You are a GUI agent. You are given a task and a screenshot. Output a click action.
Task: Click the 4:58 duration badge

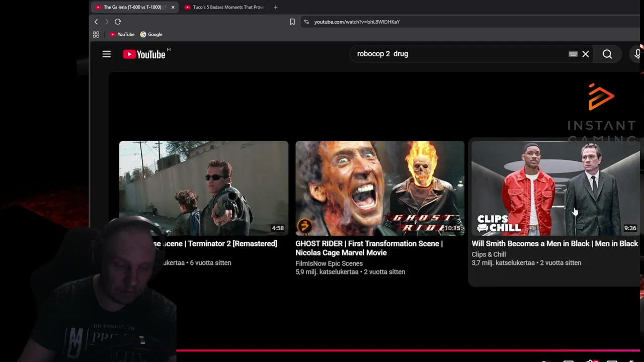pyautogui.click(x=278, y=228)
